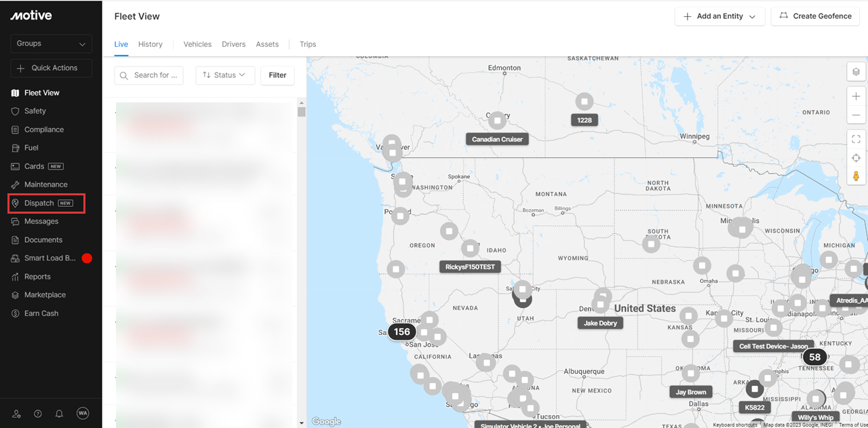Screen dimensions: 868x428
Task: Open notifications bell in sidebar
Action: (60, 414)
